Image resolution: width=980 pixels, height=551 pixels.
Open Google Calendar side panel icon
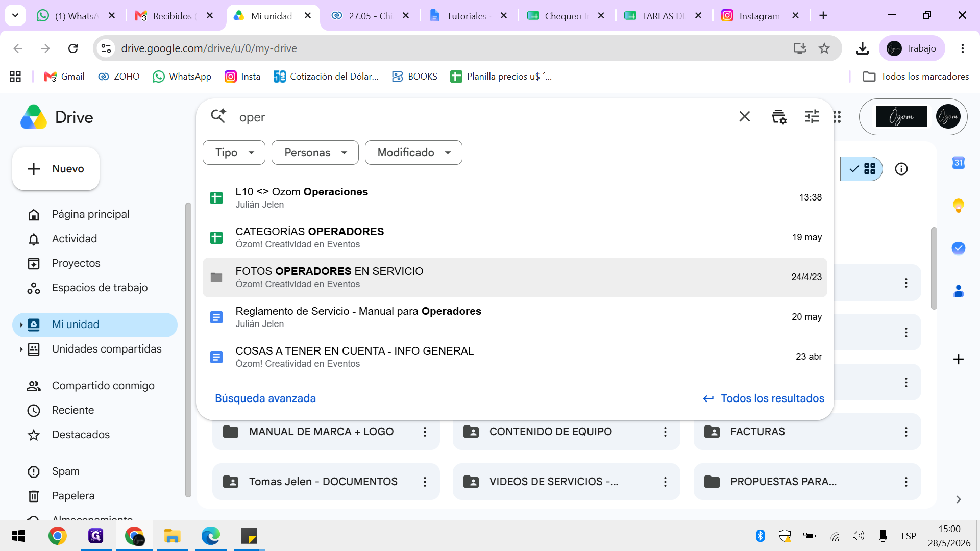pos(959,163)
